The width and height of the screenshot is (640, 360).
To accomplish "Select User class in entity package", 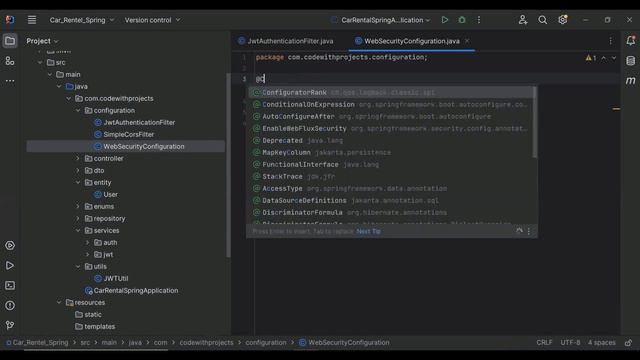I will [x=110, y=194].
